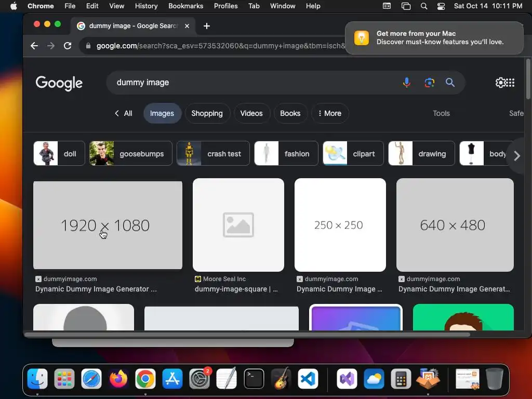Launch Firefox from the Dock
Screen dimensions: 532x399
(118, 379)
